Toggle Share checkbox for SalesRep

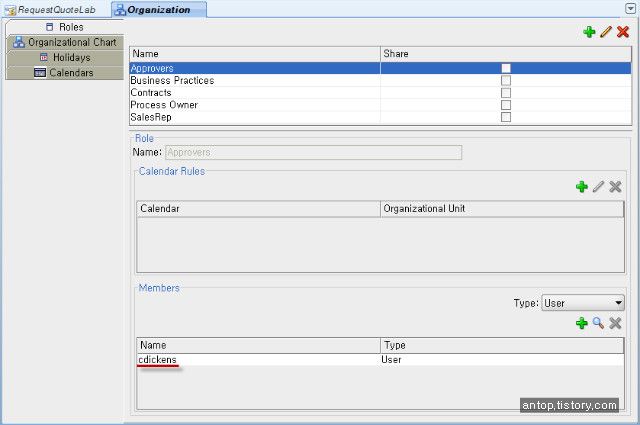pos(506,117)
